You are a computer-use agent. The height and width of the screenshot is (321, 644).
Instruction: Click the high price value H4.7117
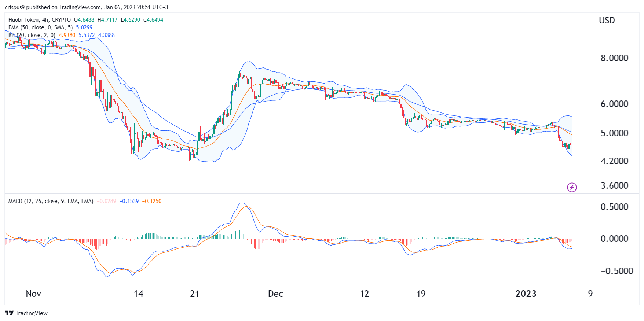[107, 20]
